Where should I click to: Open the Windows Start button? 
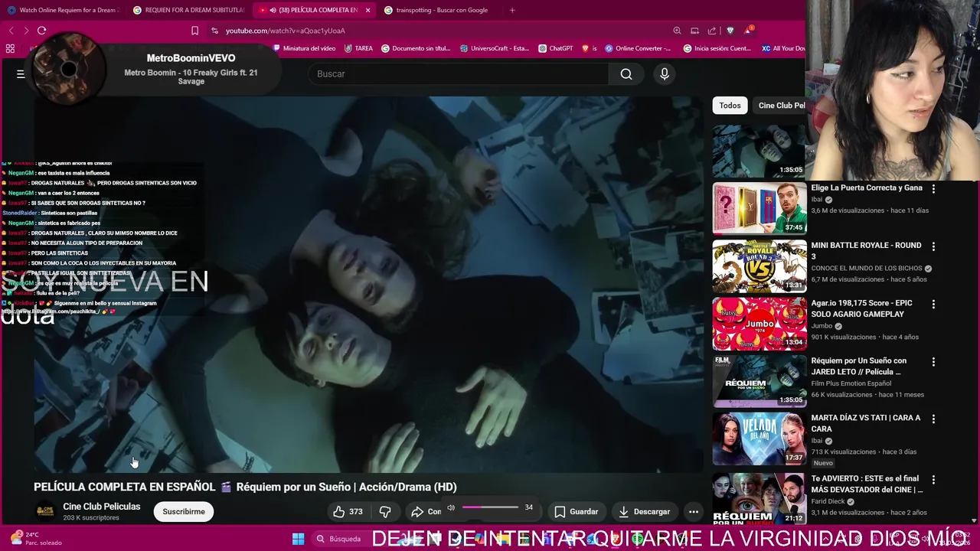click(298, 539)
